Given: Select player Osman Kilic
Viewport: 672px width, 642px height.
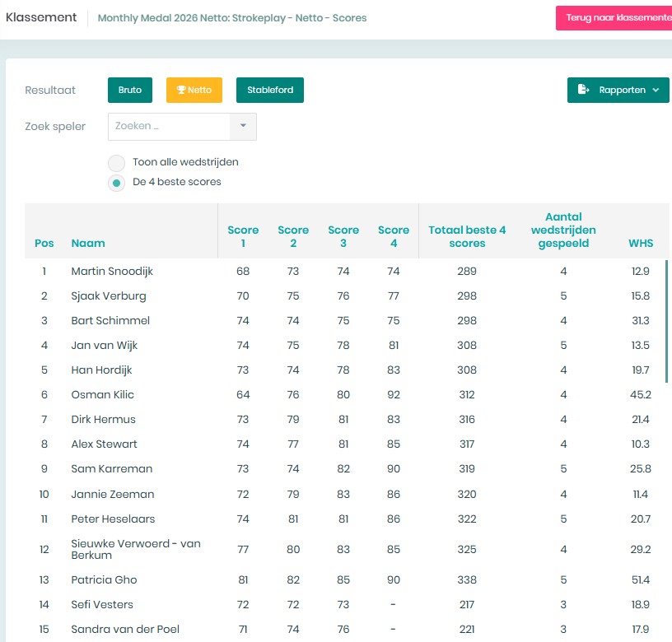Looking at the screenshot, I should tap(102, 395).
